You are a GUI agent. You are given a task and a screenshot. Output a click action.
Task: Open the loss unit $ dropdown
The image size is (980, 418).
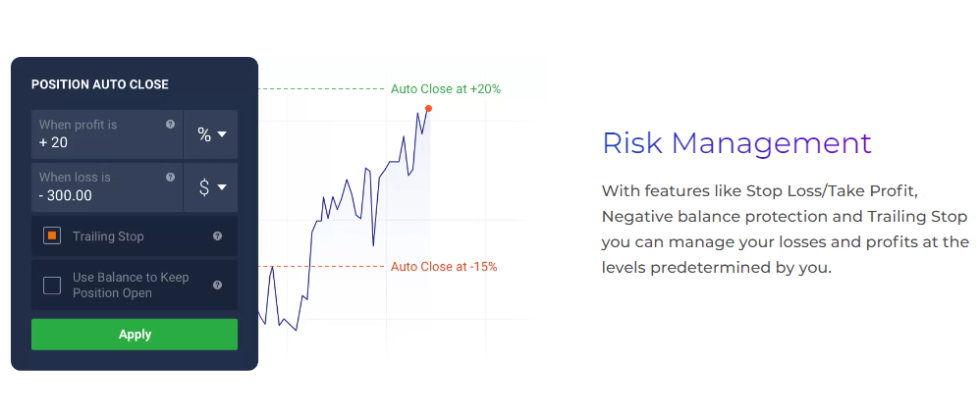pos(211,187)
